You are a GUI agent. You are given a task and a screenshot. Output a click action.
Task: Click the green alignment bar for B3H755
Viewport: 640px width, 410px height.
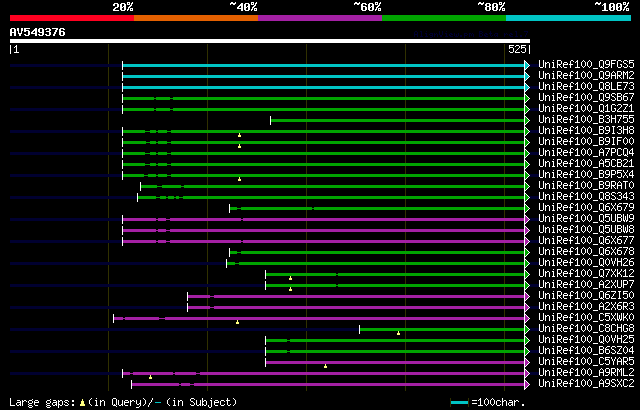click(398, 120)
